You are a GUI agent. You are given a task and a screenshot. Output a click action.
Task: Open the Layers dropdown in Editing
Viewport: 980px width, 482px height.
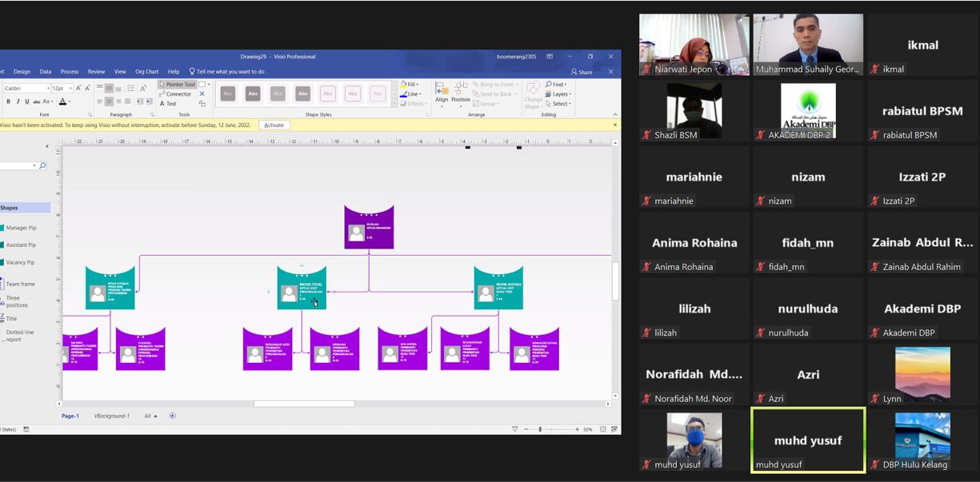click(x=558, y=94)
